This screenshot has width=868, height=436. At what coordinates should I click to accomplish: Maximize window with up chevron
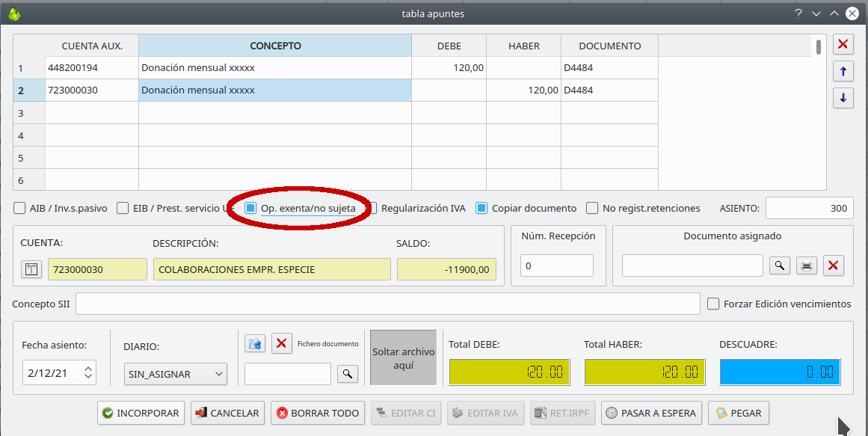tap(834, 13)
